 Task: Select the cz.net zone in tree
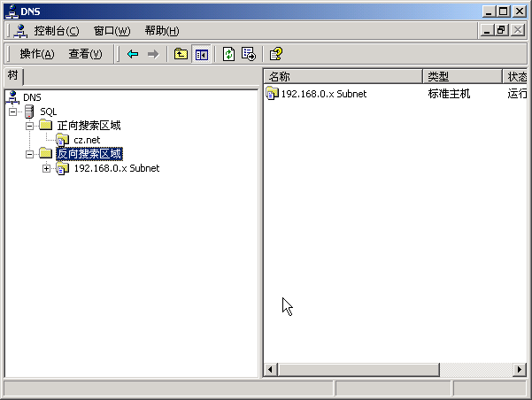86,140
